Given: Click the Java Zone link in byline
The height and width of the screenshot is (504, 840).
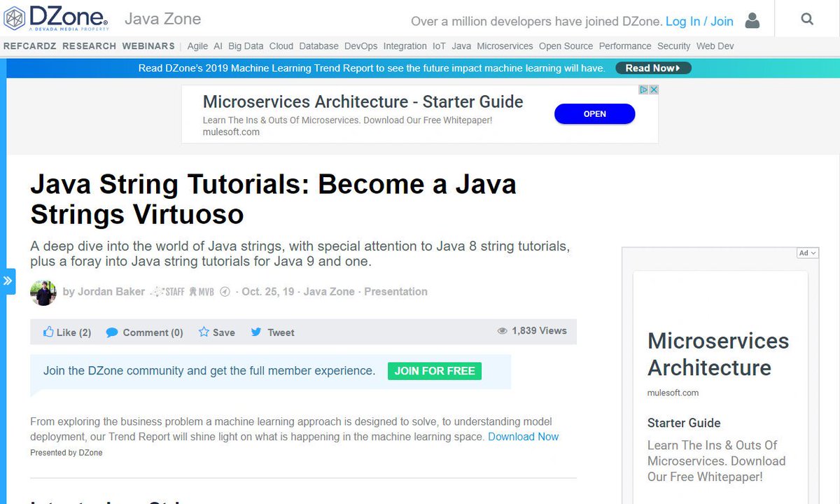Looking at the screenshot, I should 329,292.
